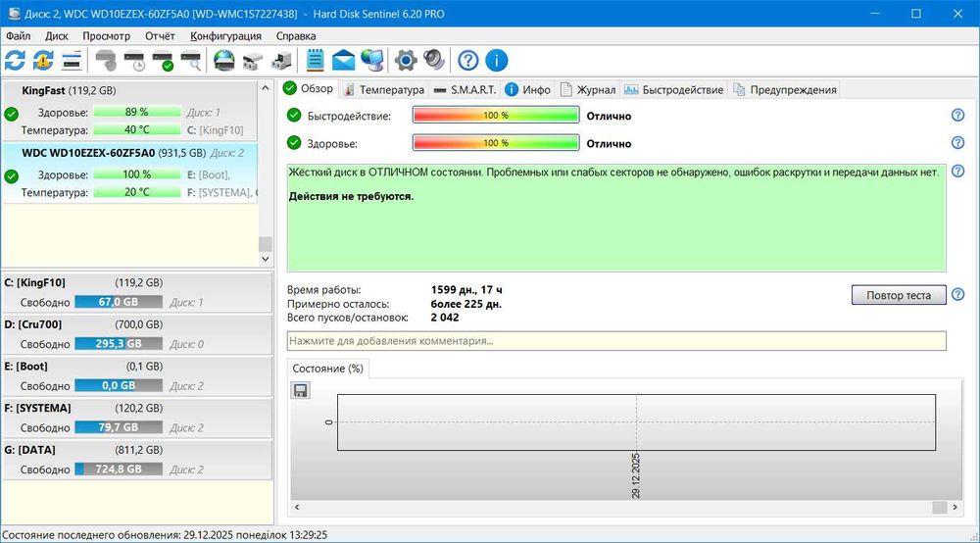Click the speaker sound toolbar icon

434,61
